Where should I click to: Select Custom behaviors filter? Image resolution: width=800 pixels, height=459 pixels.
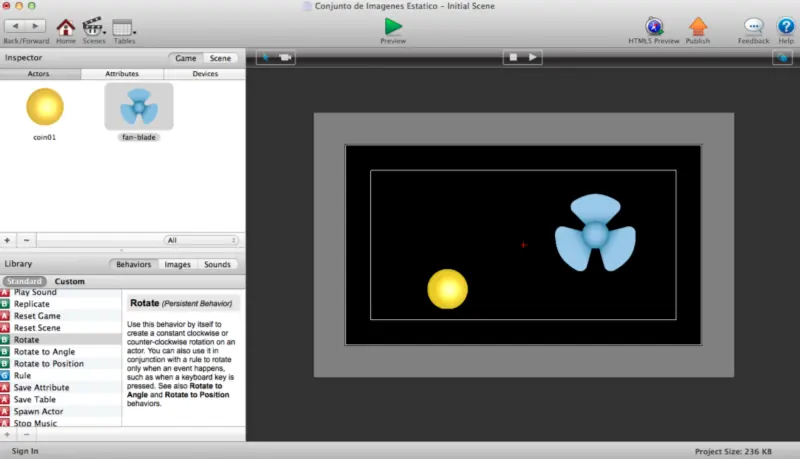click(70, 282)
